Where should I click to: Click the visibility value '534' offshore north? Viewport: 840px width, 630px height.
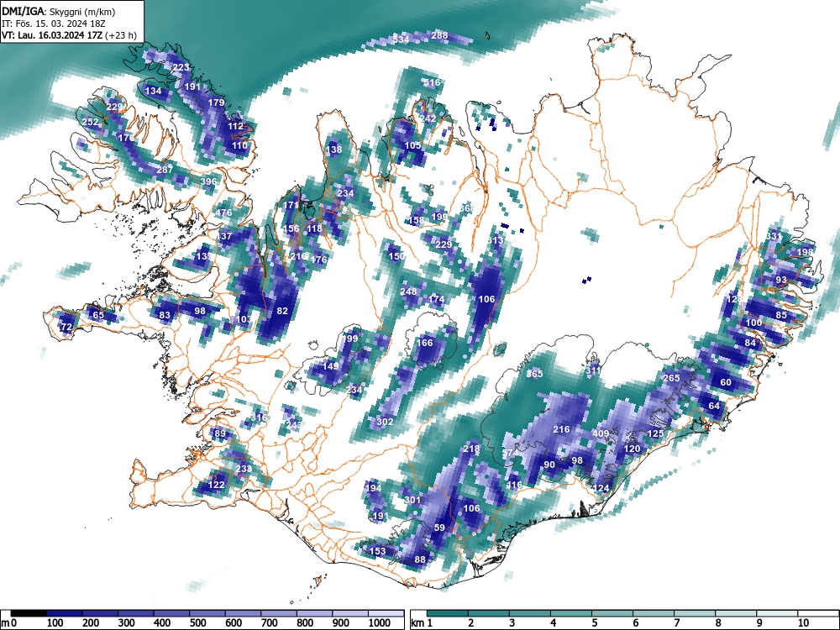point(401,39)
